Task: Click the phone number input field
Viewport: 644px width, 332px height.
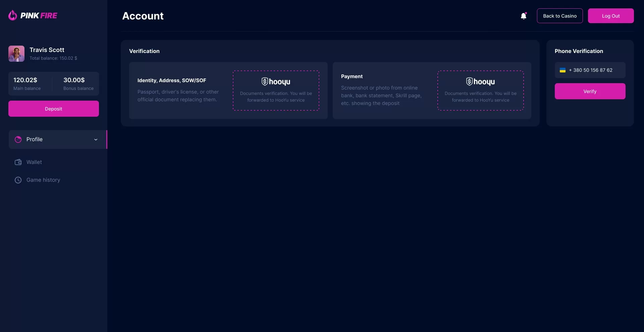Action: click(590, 70)
